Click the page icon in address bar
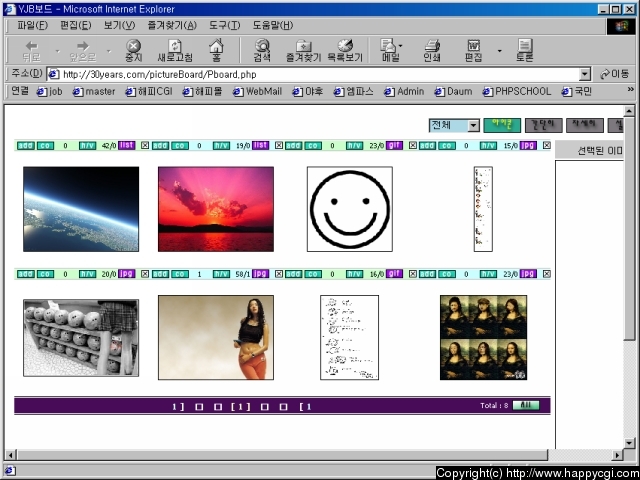Image resolution: width=640 pixels, height=480 pixels. click(x=54, y=75)
